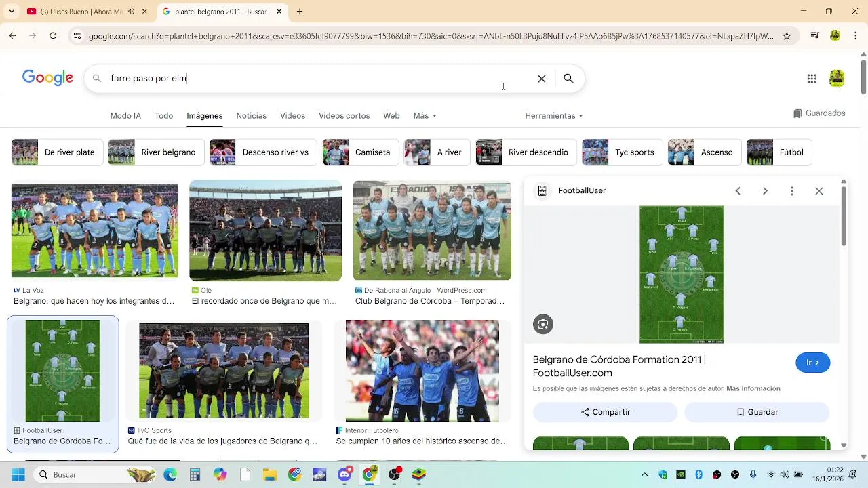Open the tab search dropdown
The width and height of the screenshot is (868, 488).
[x=12, y=12]
